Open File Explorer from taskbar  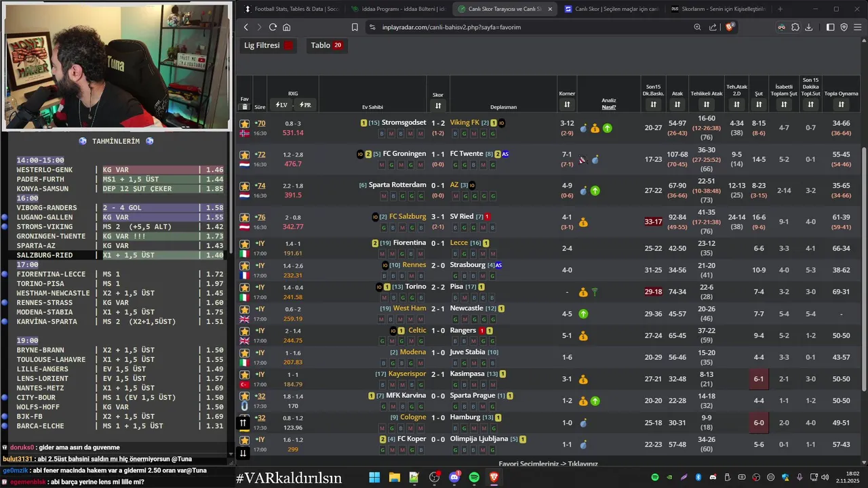point(394,477)
